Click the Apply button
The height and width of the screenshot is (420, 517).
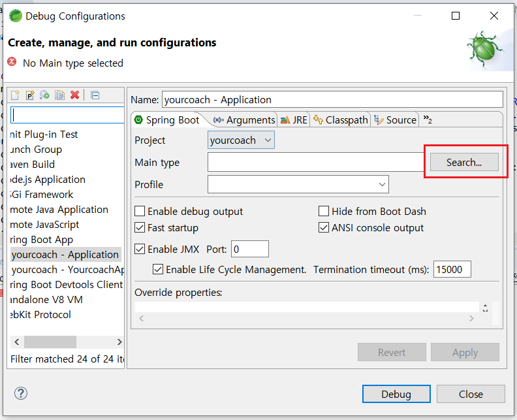point(465,352)
